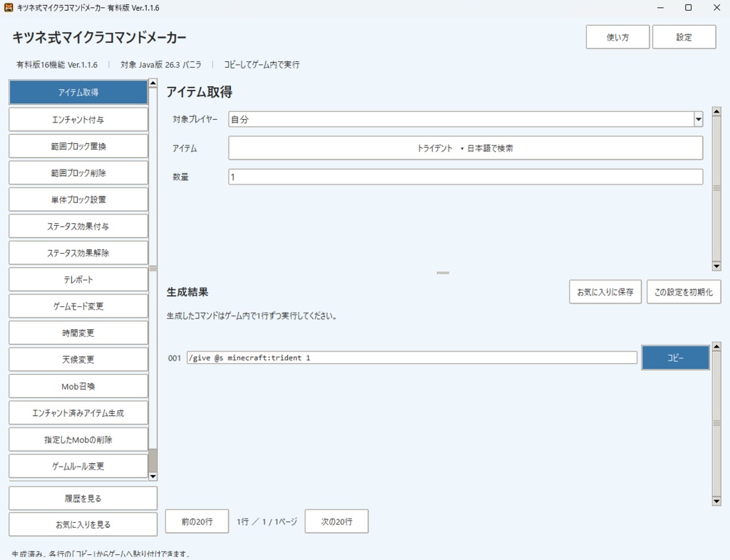Viewport: 730px width, 560px height.
Task: Click the 数量 input field
Action: coord(465,177)
